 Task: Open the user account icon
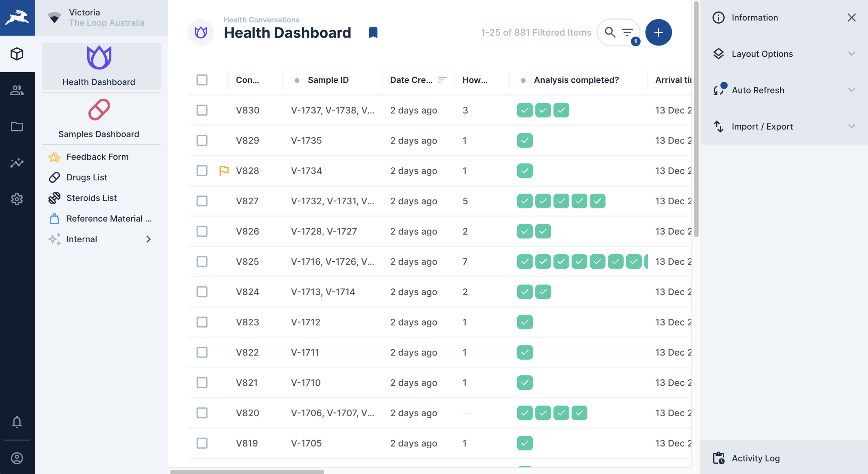click(17, 458)
